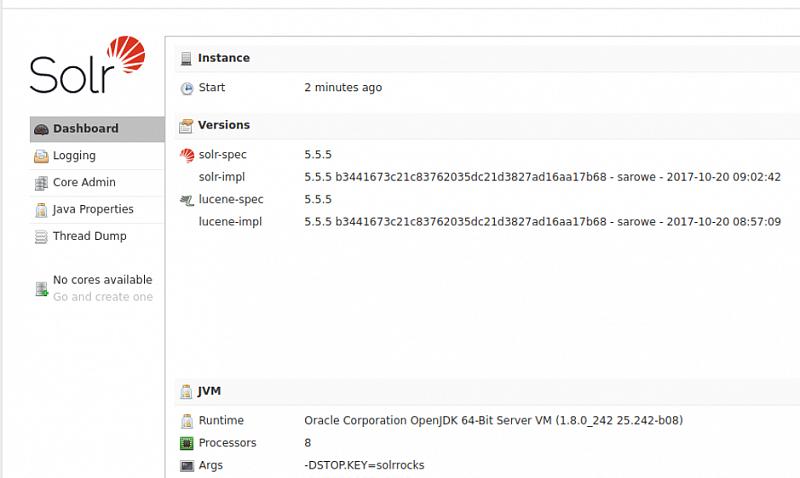
Task: Click the JVM section heading
Action: pos(209,391)
